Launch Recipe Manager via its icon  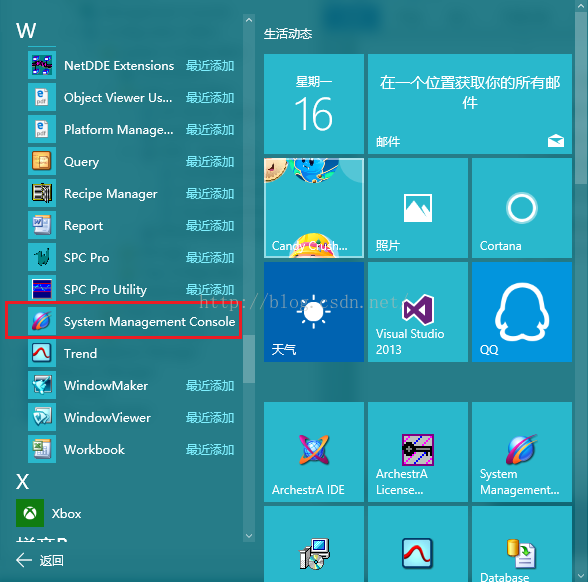click(x=42, y=193)
